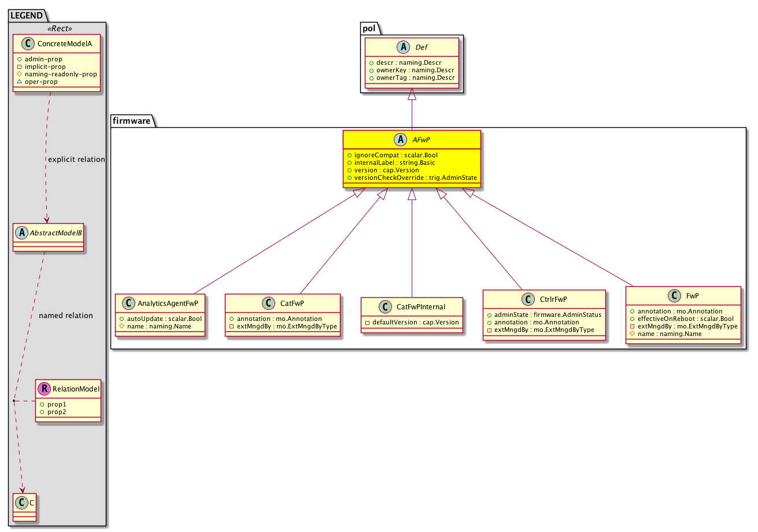This screenshot has width=758, height=532.
Task: Select the 'named relation' arrow label
Action: (x=65, y=316)
